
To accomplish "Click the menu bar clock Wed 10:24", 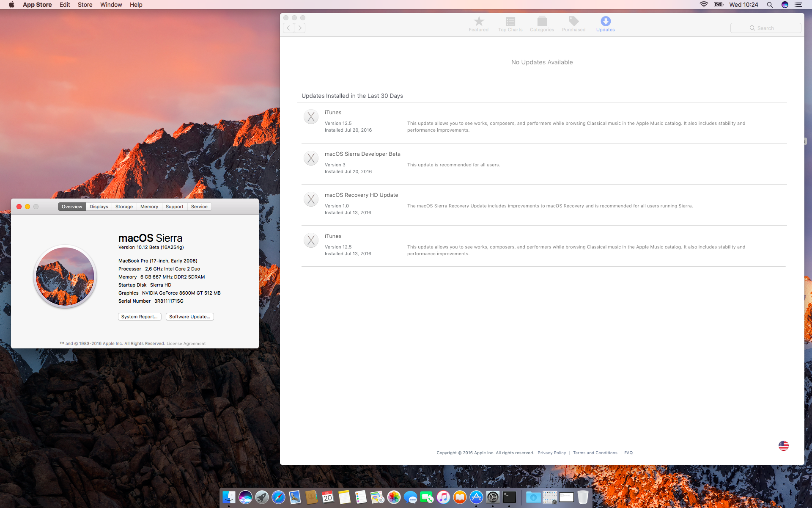I will pyautogui.click(x=743, y=5).
